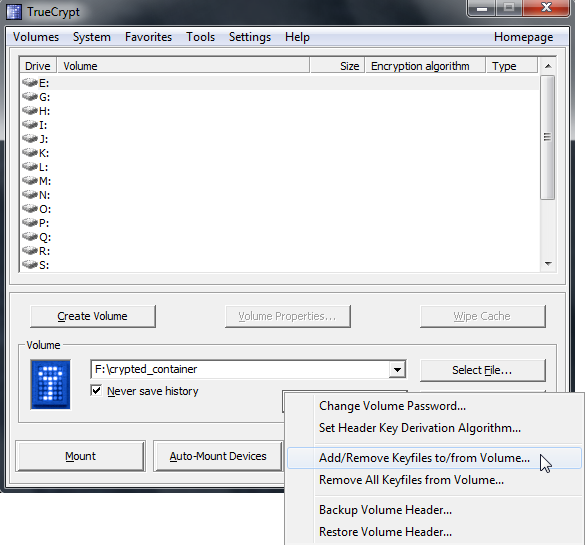Choose Change Volume Password... entry

point(434,406)
